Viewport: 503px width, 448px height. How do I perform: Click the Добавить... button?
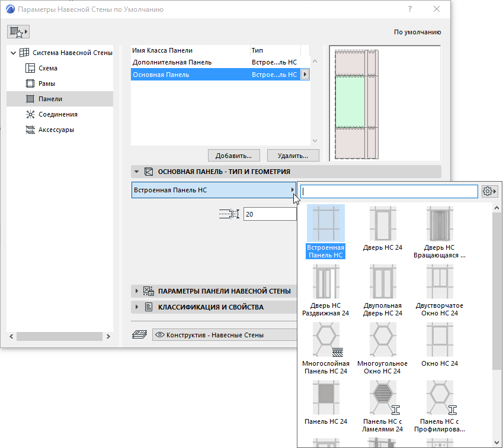233,156
